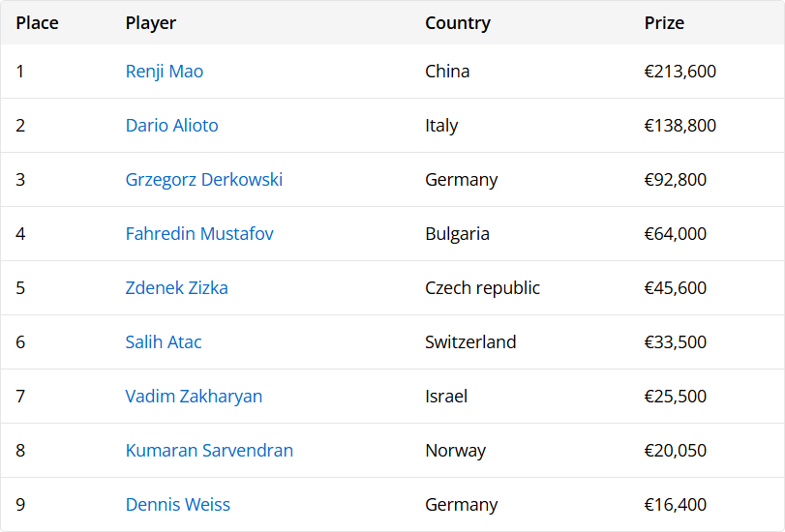The width and height of the screenshot is (785, 532).
Task: Click the Vadim Zakharyan link
Action: (x=194, y=397)
